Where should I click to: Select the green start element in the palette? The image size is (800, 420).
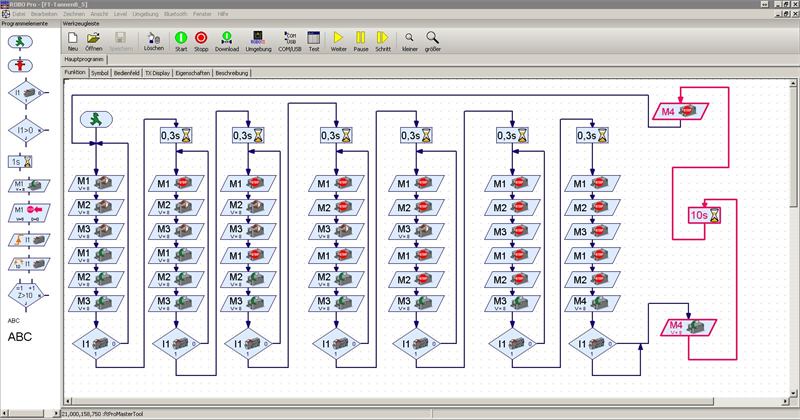pos(22,41)
